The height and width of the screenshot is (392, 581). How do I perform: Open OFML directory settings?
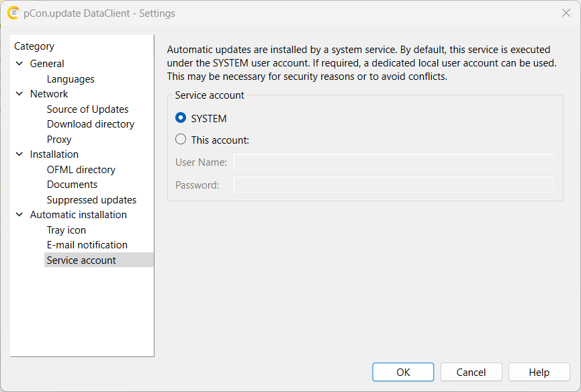coord(81,170)
